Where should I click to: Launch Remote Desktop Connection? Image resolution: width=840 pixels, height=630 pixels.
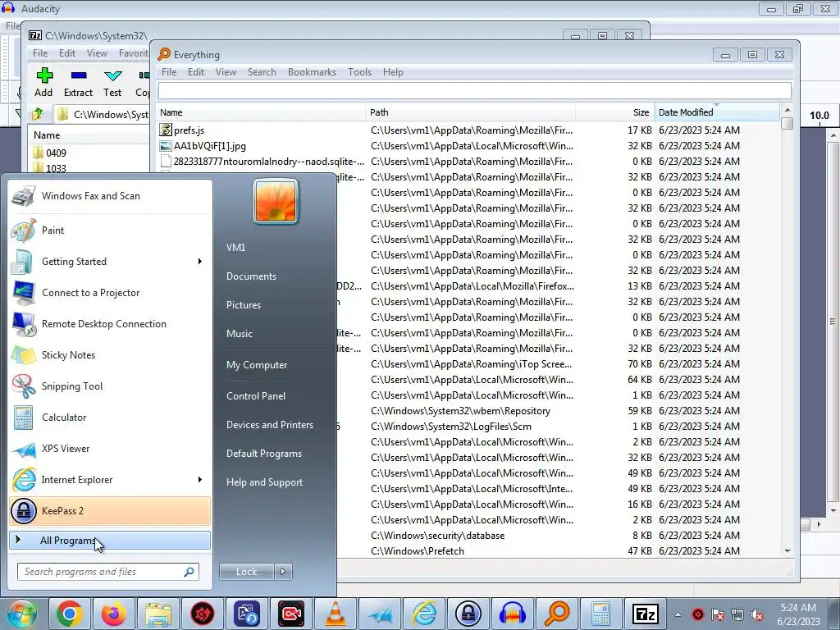pos(110,323)
